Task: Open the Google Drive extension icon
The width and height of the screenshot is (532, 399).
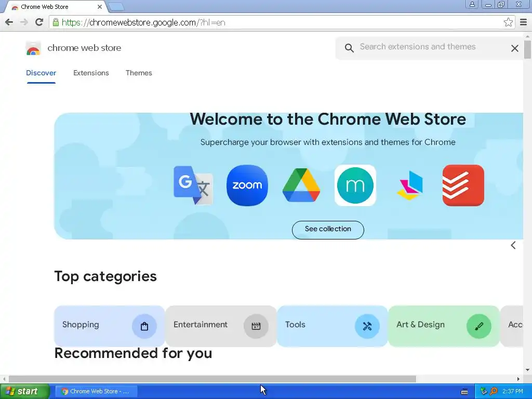Action: tap(301, 185)
